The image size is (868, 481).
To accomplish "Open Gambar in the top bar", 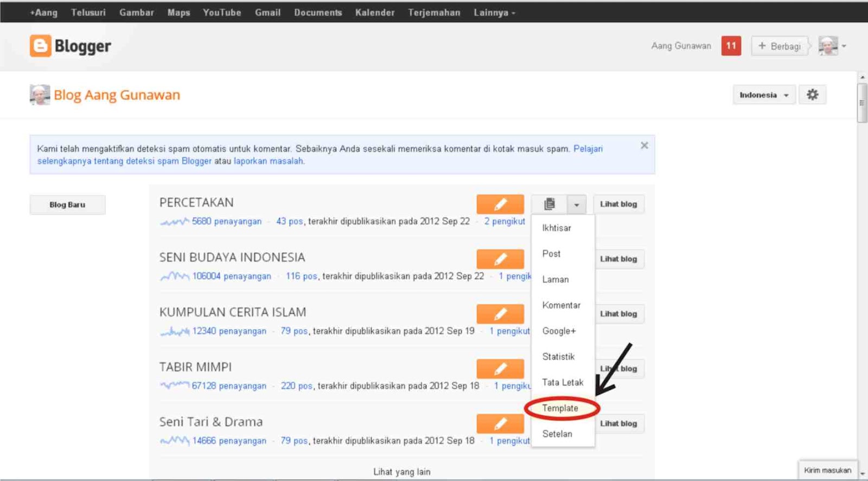I will (137, 12).
